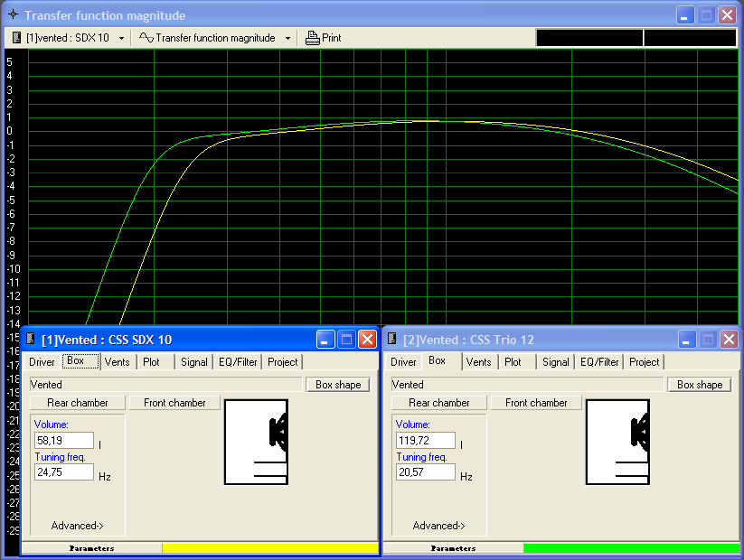744x560 pixels.
Task: Click speaker project icon beside '[1]vented : SDX 10'
Action: click(16, 38)
